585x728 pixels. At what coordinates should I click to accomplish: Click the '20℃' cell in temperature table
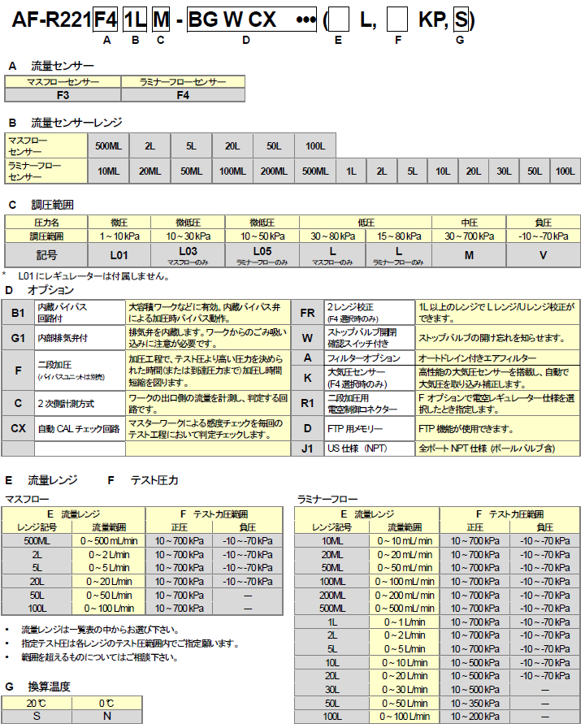click(37, 703)
